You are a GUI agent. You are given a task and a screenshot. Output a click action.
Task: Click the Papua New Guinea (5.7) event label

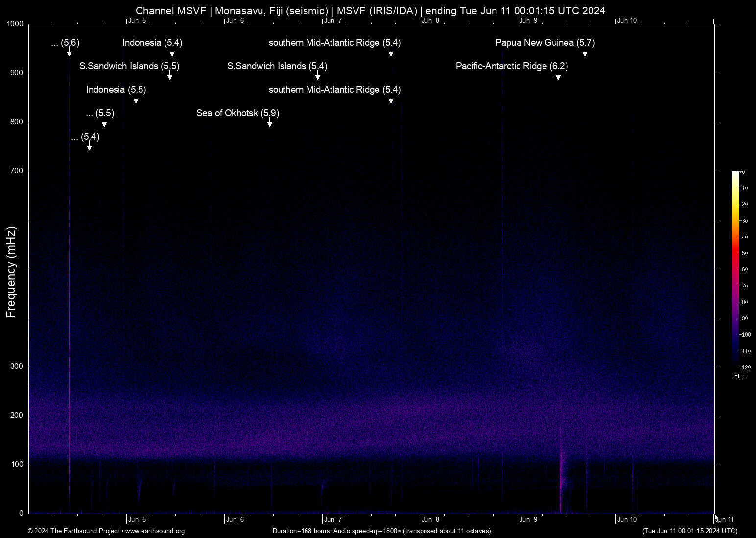545,43
